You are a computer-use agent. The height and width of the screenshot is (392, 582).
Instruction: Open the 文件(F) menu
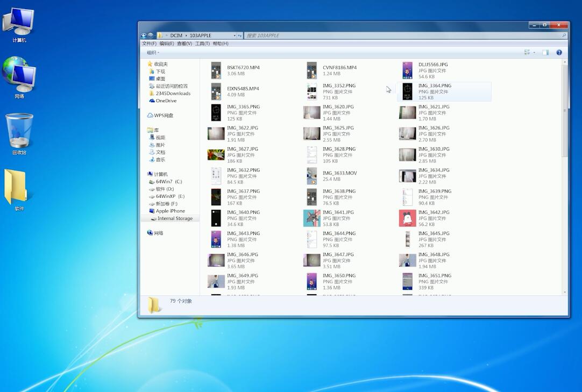click(x=149, y=44)
